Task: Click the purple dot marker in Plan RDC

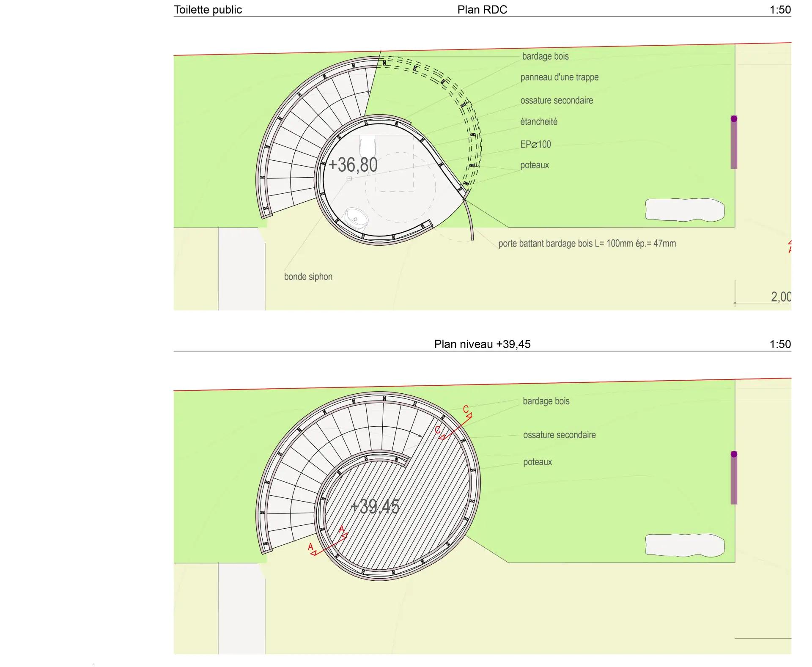Action: 734,119
